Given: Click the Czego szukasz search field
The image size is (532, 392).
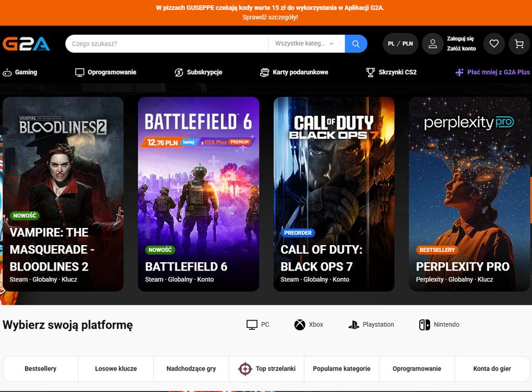Looking at the screenshot, I should 167,44.
